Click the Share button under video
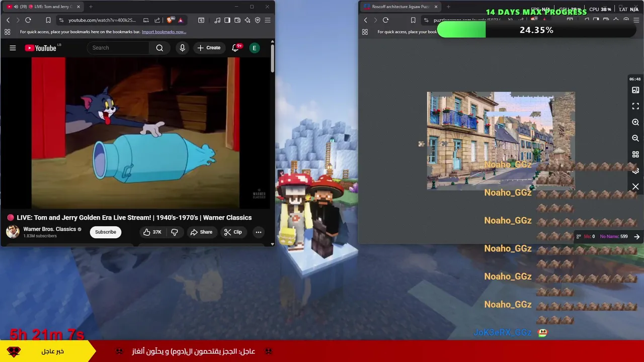 click(x=201, y=232)
